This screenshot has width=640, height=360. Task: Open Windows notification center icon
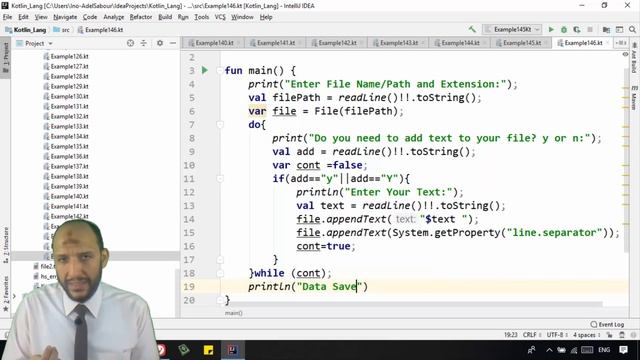[623, 350]
